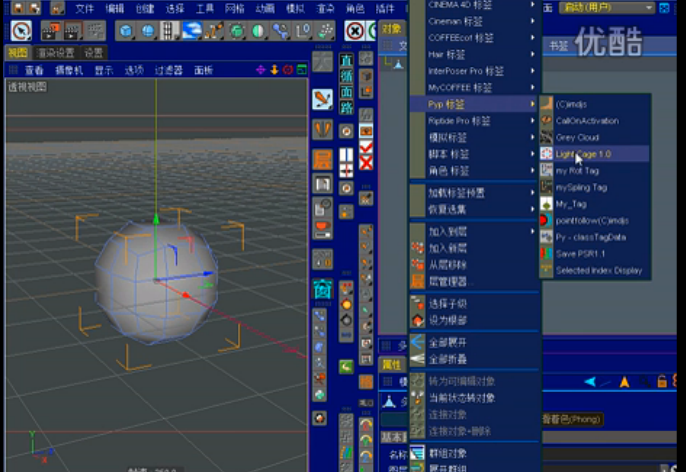Select the live selection arrow tool
This screenshot has width=686, height=472.
pos(21,31)
